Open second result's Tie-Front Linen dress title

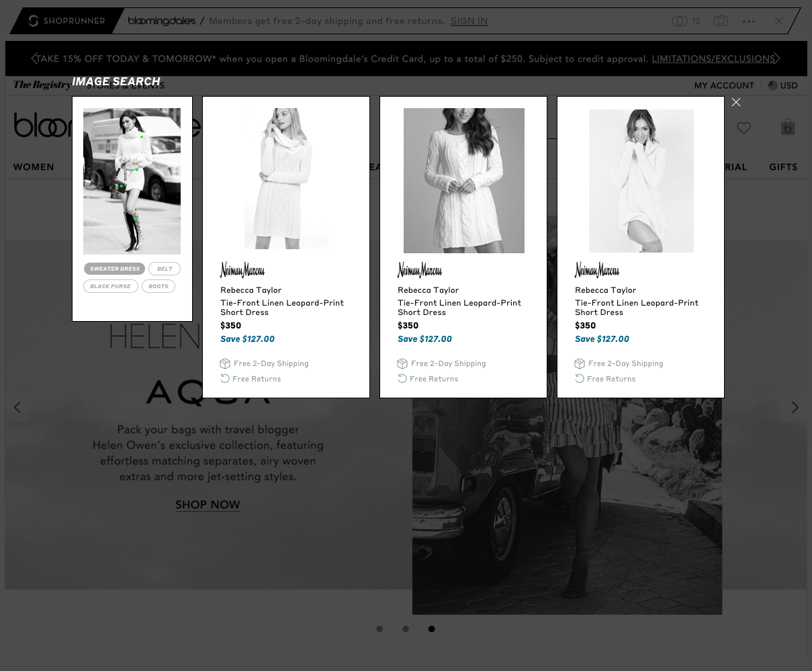pos(459,307)
